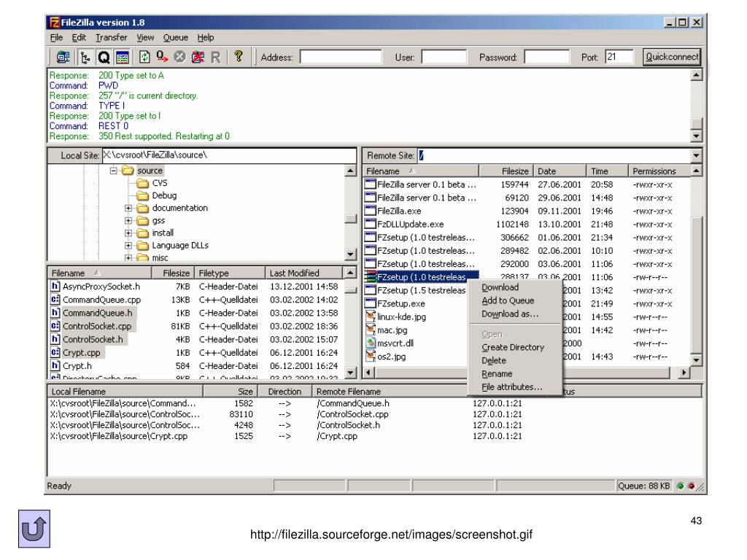Screen dimensions: 747x560
Task: Choose Delete in the context menu
Action: [x=494, y=360]
